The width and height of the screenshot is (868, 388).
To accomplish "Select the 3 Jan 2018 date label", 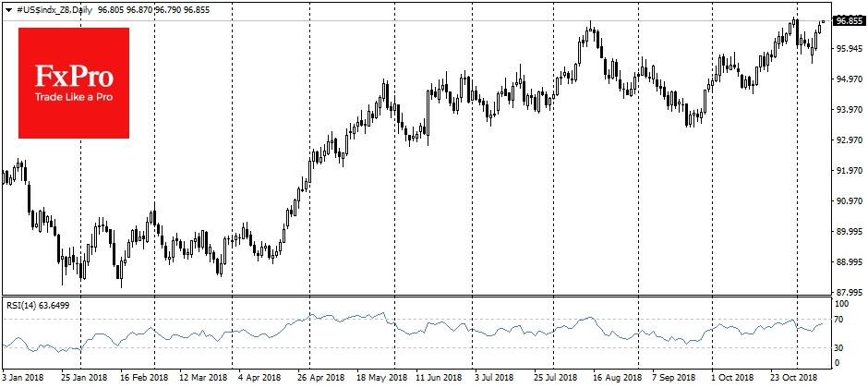I will point(23,378).
